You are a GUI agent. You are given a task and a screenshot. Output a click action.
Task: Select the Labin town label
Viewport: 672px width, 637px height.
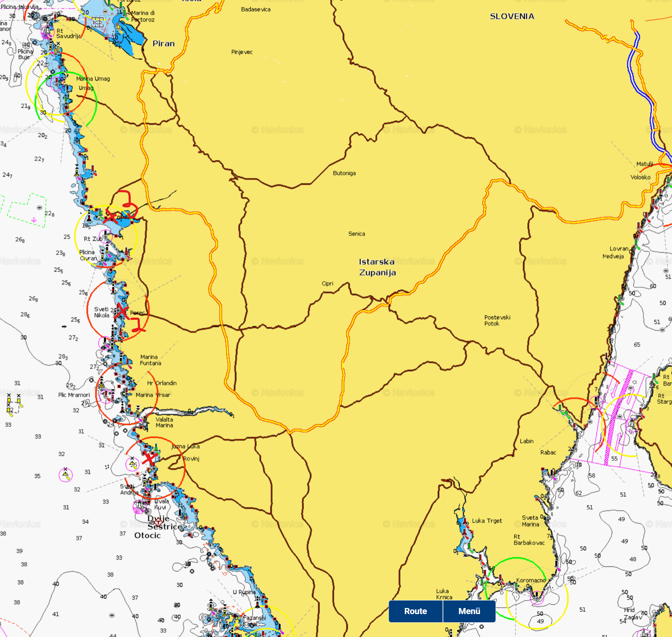pos(526,441)
